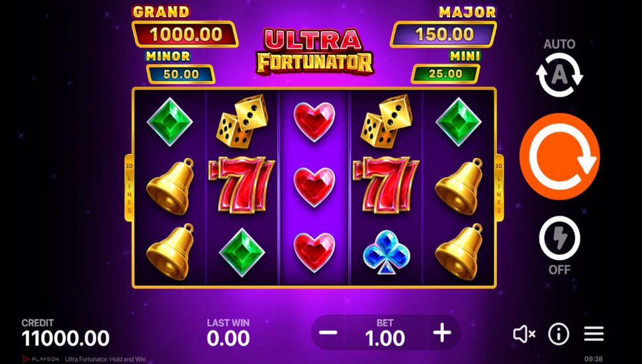Click the Playson logo in the footer
The width and height of the screenshot is (642, 364).
40,359
